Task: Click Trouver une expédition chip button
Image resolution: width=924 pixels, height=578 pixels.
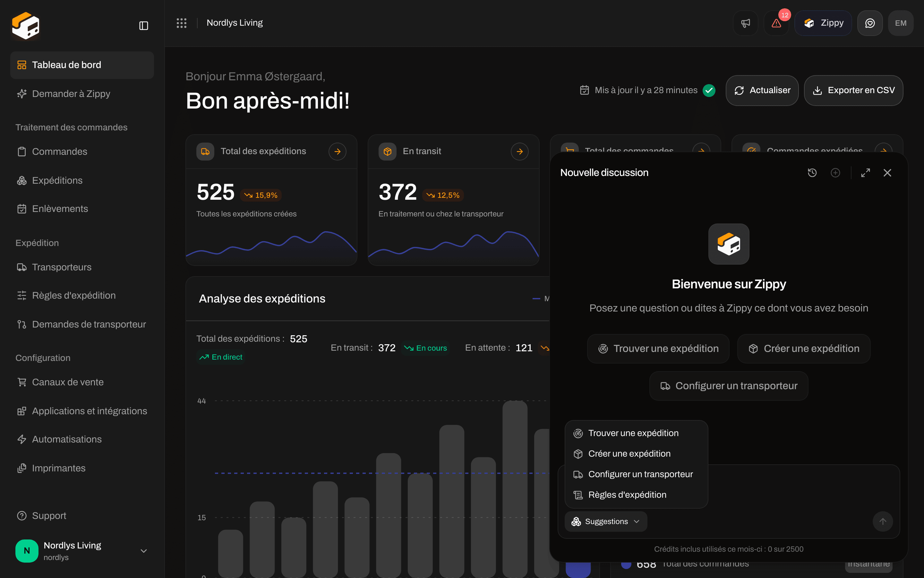Action: tap(658, 349)
